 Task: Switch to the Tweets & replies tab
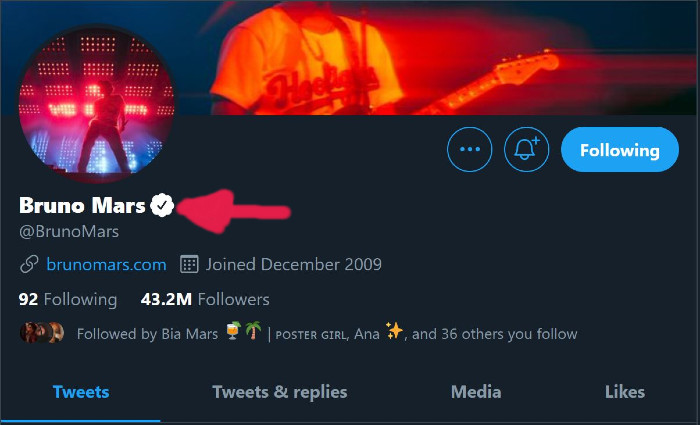pos(279,392)
